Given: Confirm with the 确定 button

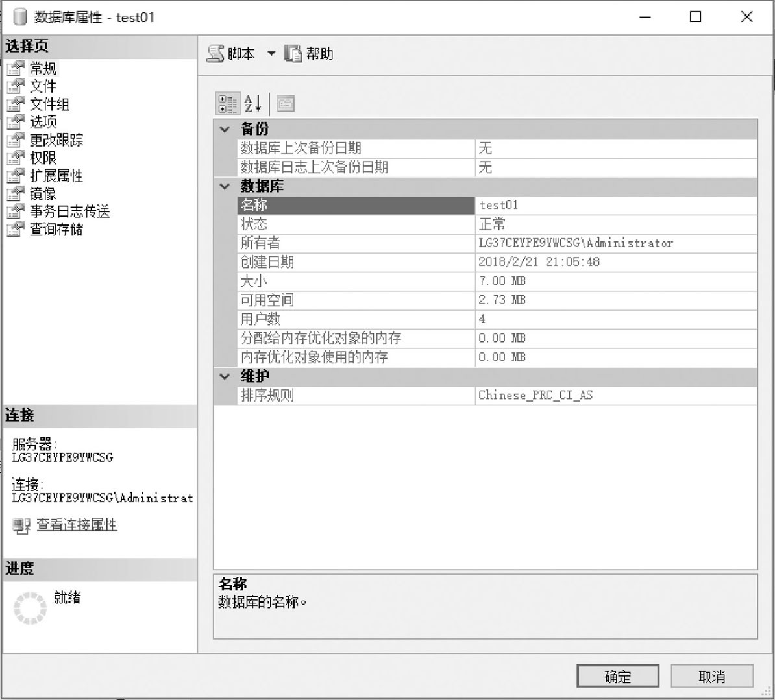Looking at the screenshot, I should tap(618, 676).
